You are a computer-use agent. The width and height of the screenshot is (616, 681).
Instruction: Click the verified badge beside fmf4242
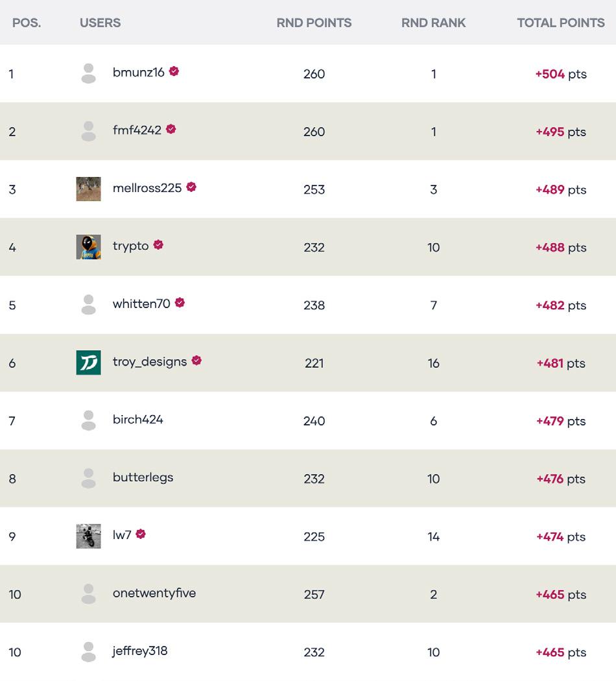click(171, 129)
